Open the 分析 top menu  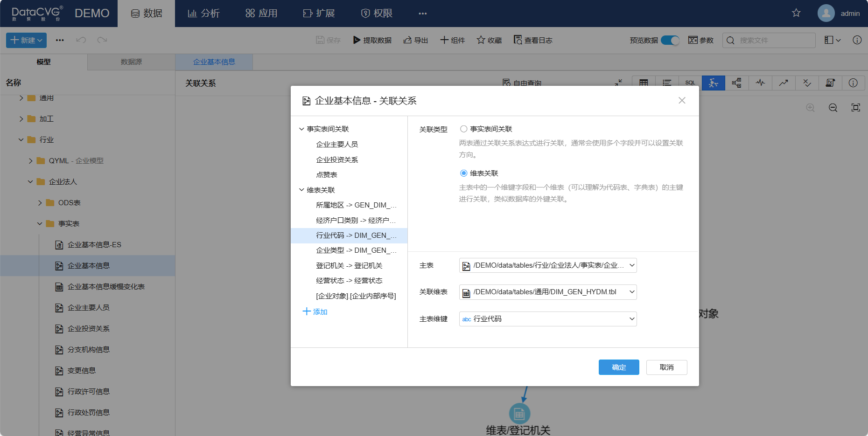(x=203, y=14)
